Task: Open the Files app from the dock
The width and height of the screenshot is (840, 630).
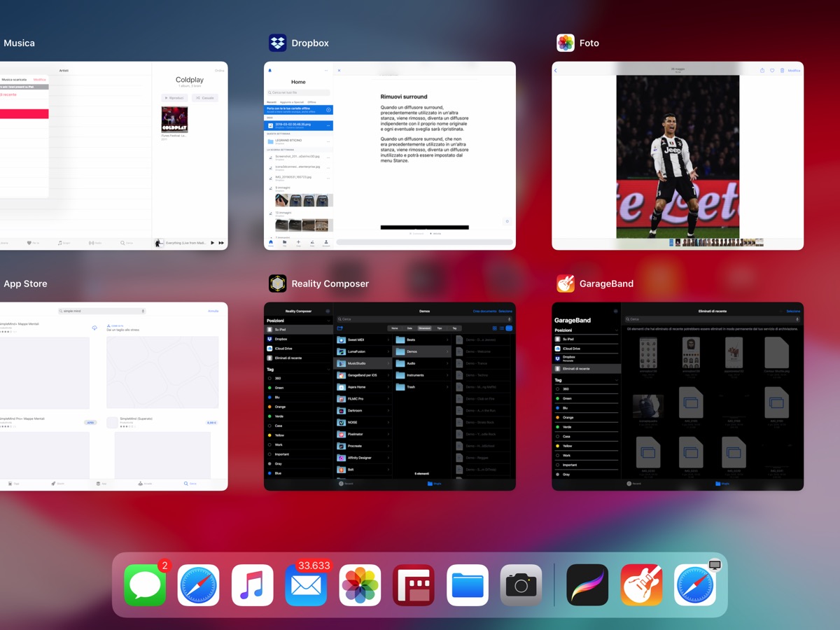Action: click(x=468, y=585)
